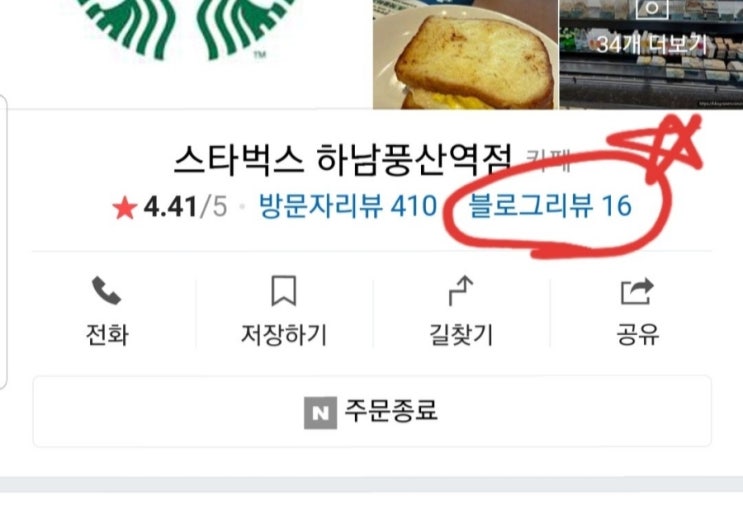
Task: Tap the bookmark save icon
Action: [x=284, y=290]
